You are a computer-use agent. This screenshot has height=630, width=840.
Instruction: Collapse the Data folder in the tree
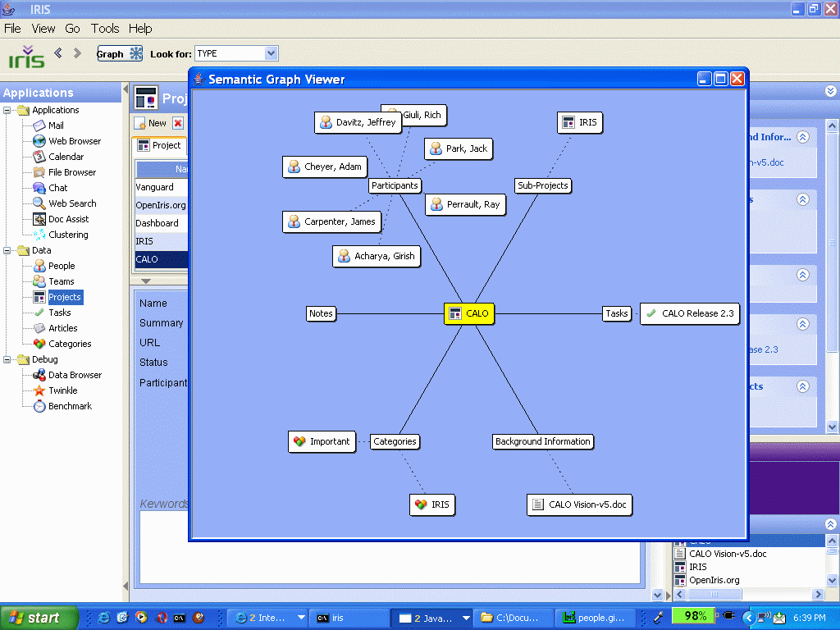(x=7, y=250)
